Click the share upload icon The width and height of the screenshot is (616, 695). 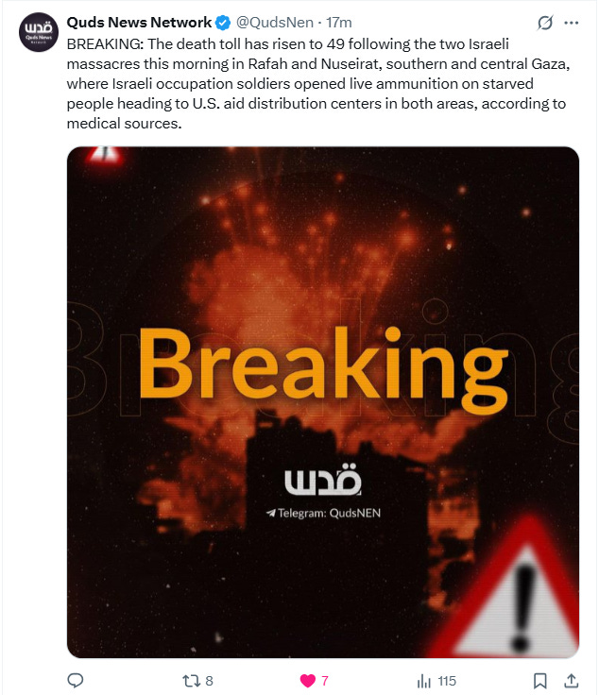point(572,681)
